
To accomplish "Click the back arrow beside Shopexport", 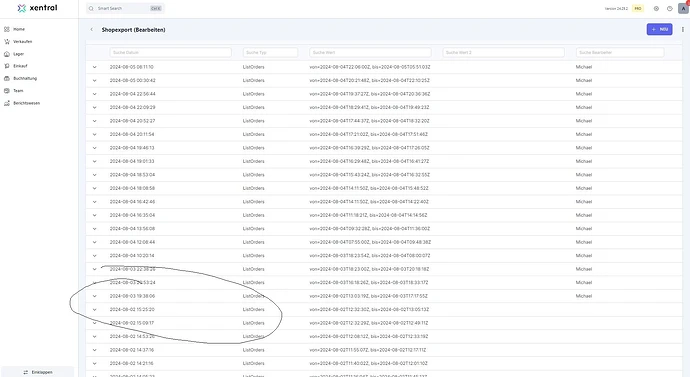I will [92, 29].
